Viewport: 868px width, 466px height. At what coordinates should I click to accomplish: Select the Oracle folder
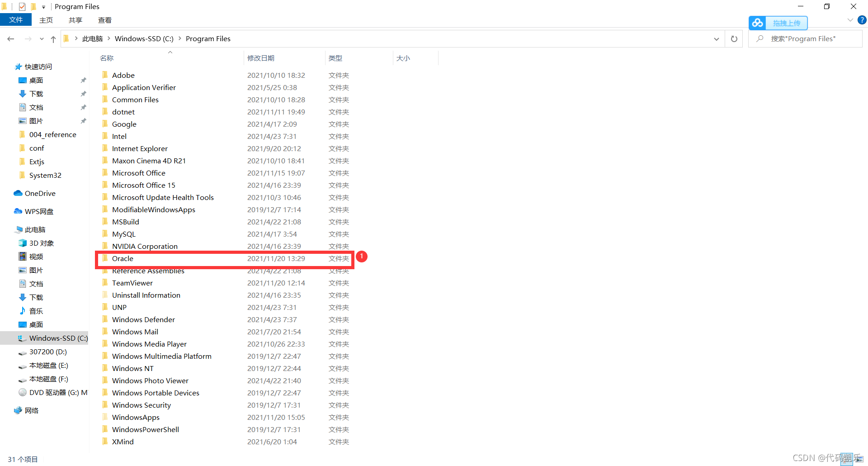225,258
